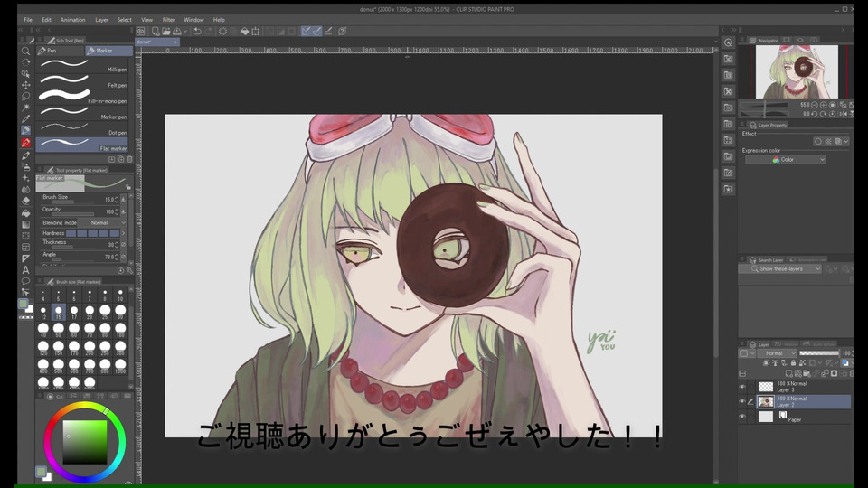
Task: Pick color in the color wheel square
Action: [x=85, y=442]
